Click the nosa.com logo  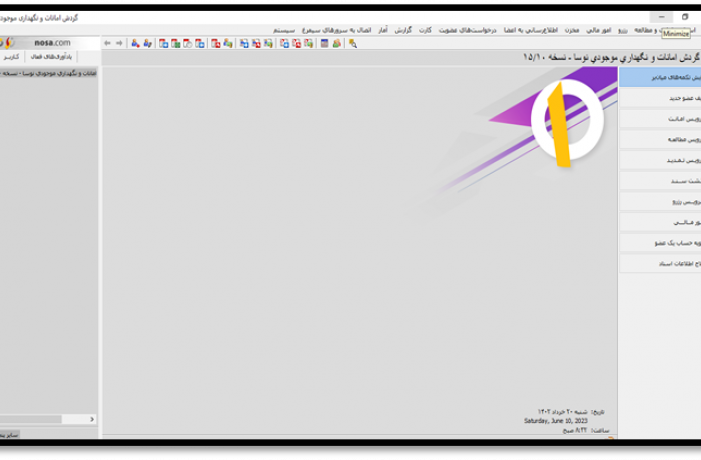tap(52, 43)
